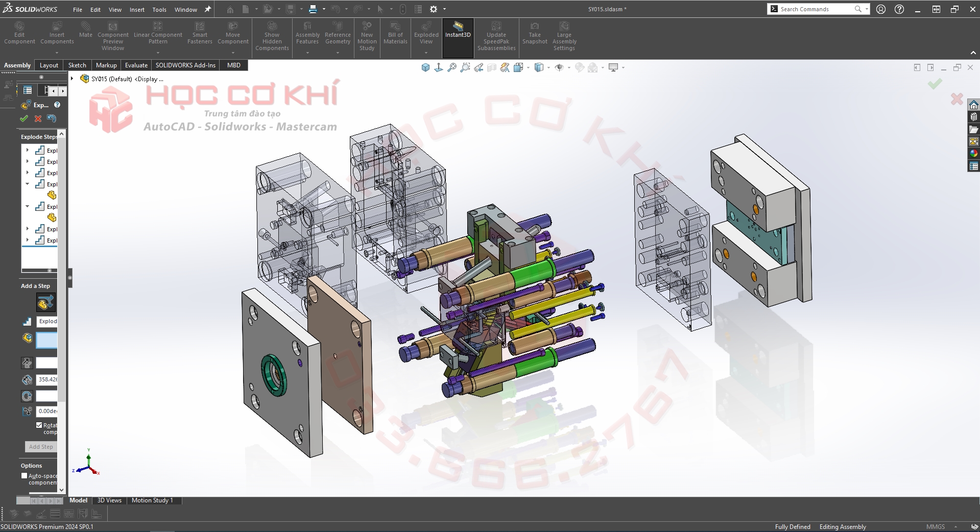Click the Bill of Materials tool

click(x=395, y=33)
